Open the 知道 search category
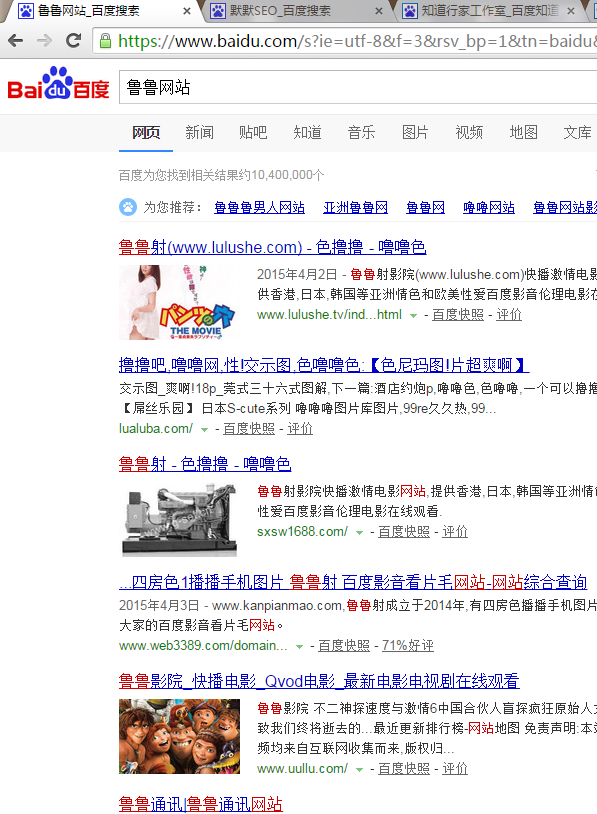 coord(307,132)
